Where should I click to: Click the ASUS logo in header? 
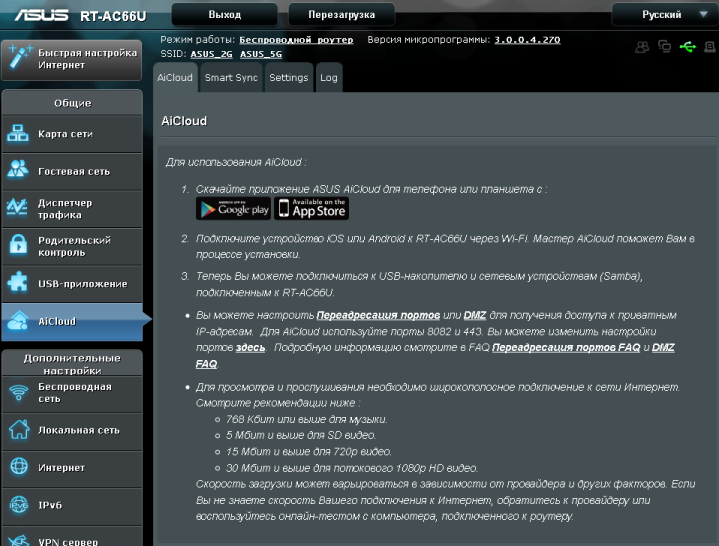tap(41, 15)
